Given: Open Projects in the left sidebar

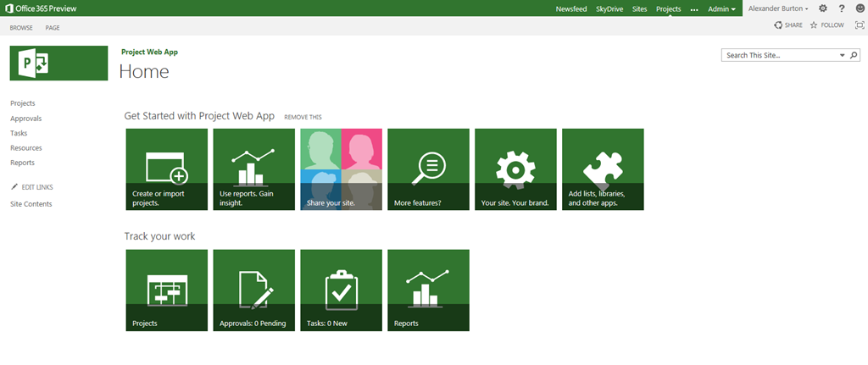Looking at the screenshot, I should pos(23,103).
